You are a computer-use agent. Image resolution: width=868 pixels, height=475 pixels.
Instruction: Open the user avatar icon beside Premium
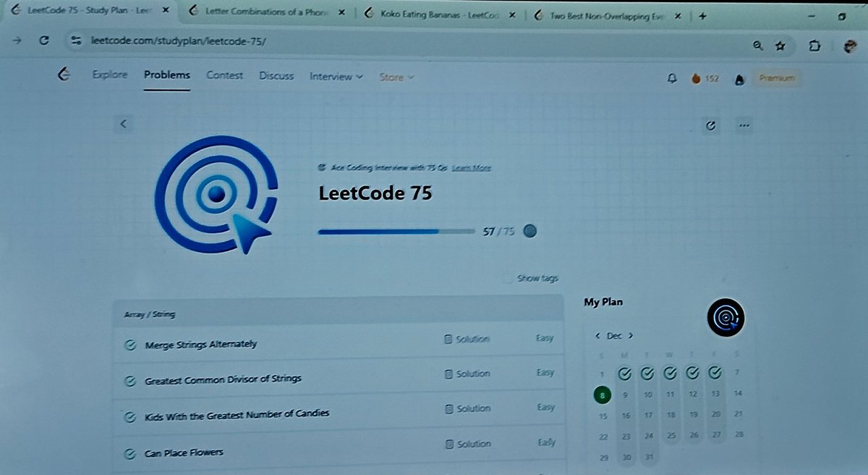tap(739, 80)
